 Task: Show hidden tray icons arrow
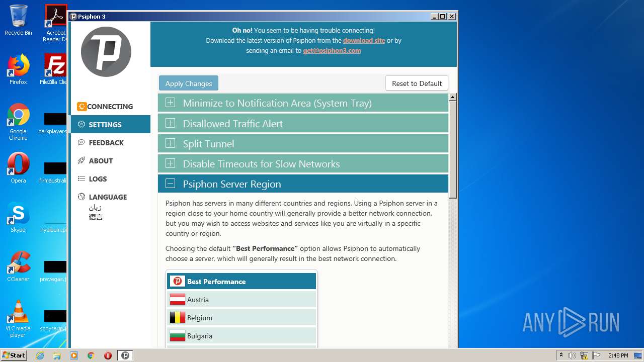tap(560, 355)
